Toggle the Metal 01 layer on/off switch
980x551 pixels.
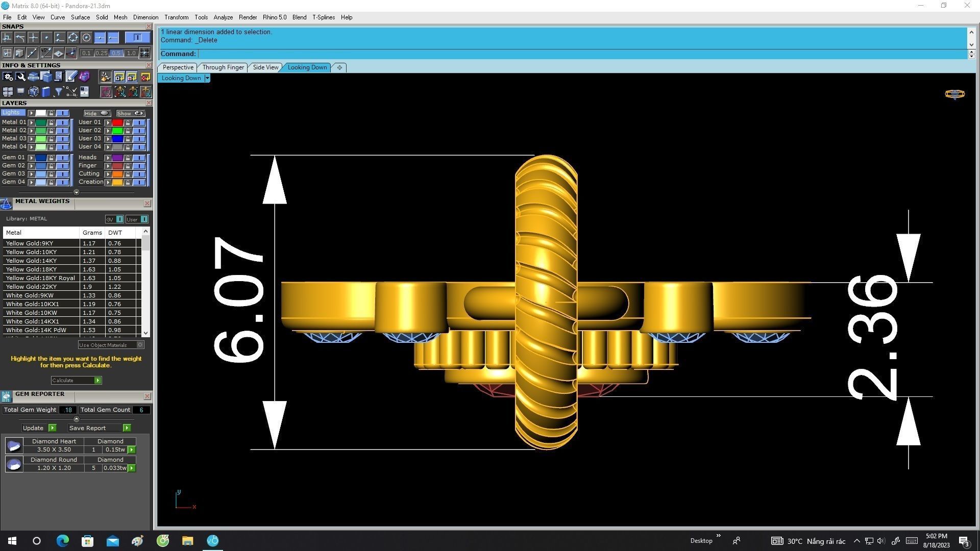[62, 122]
